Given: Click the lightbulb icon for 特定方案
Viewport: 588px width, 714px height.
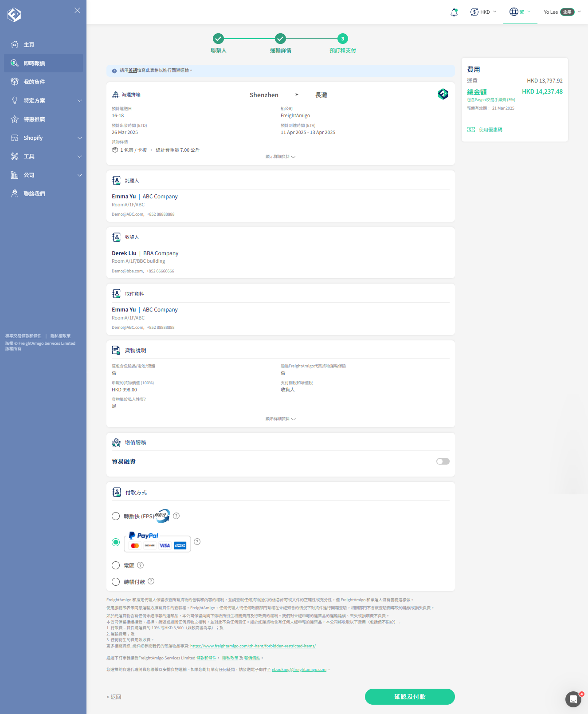Looking at the screenshot, I should [x=15, y=100].
